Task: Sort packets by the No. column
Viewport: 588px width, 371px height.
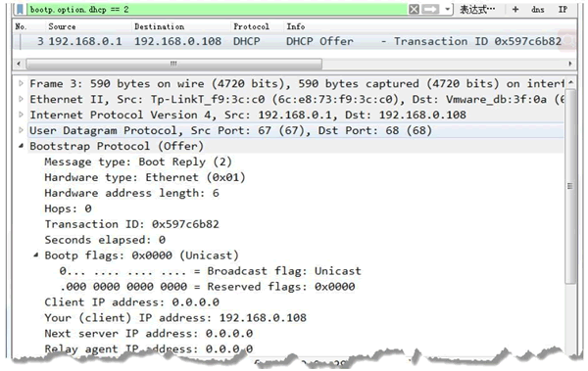Action: (21, 26)
